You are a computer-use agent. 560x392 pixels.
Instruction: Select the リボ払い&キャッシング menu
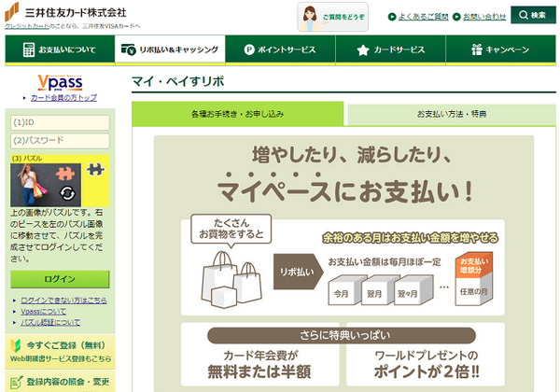point(170,49)
